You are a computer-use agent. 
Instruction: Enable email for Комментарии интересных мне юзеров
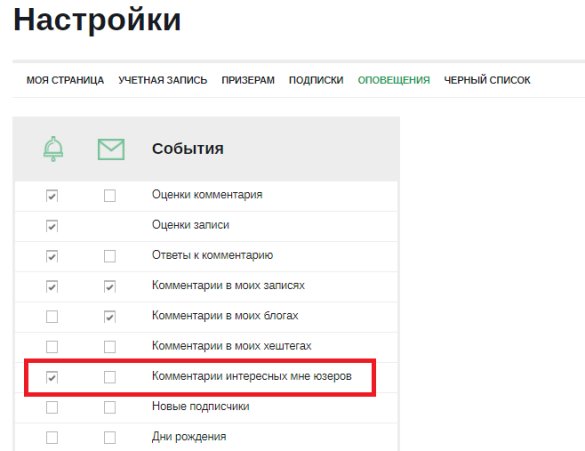(110, 377)
